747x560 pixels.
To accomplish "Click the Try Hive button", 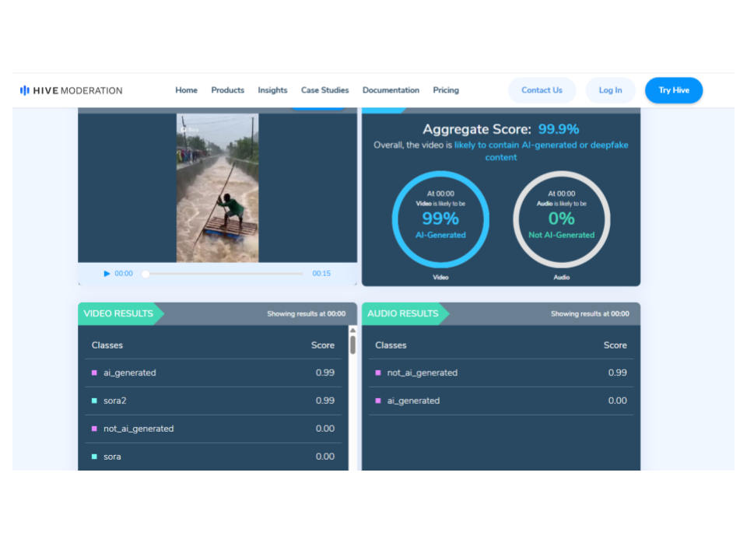I will pos(673,90).
